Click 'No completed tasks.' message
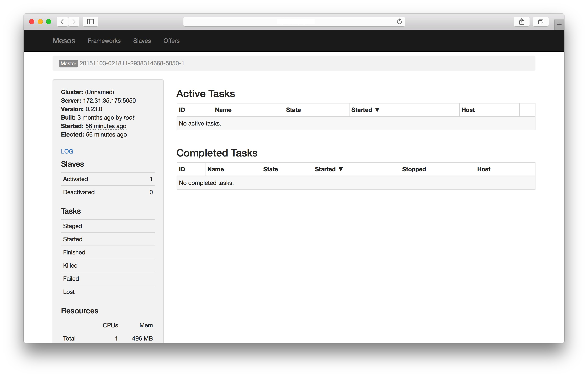Screen dimensions: 588x377 pos(206,183)
